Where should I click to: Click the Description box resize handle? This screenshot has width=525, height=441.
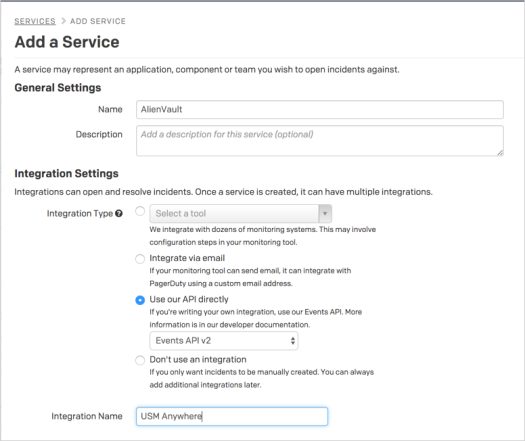click(x=500, y=153)
